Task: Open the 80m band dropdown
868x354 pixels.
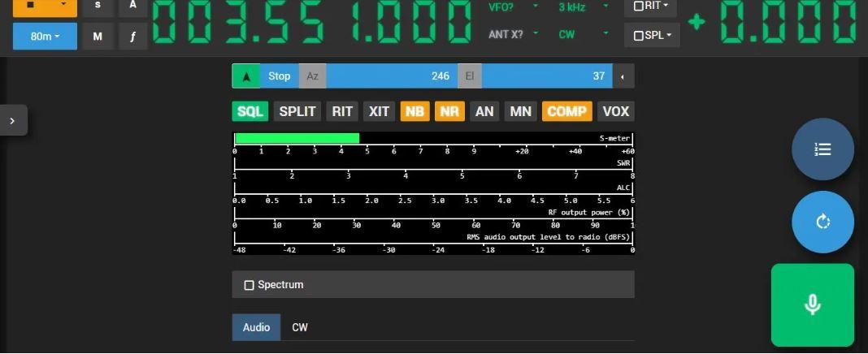Action: (46, 37)
